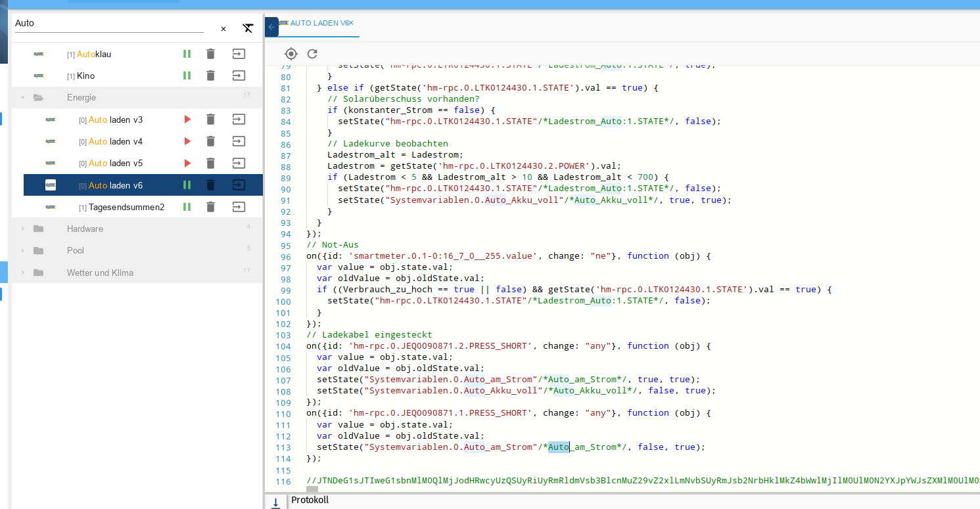Screen dimensions: 980x509
Task: Click '// Ladekurve beobachten' comment
Action: 388,144
